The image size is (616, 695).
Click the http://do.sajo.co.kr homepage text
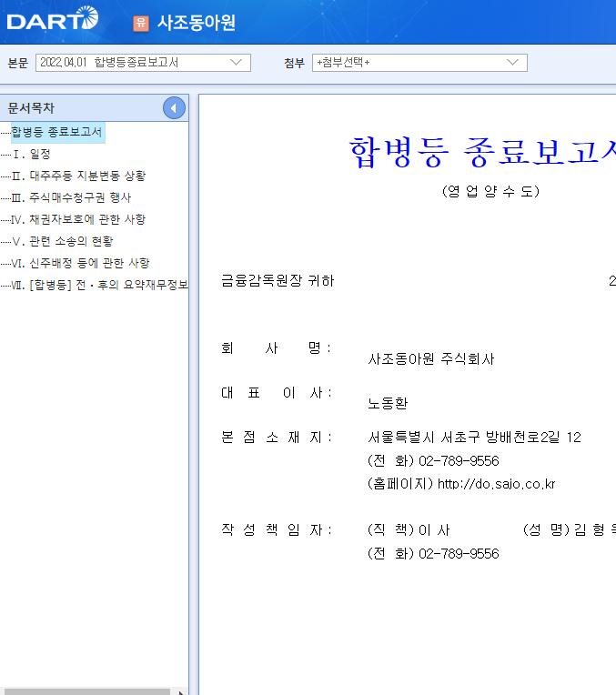tap(496, 484)
